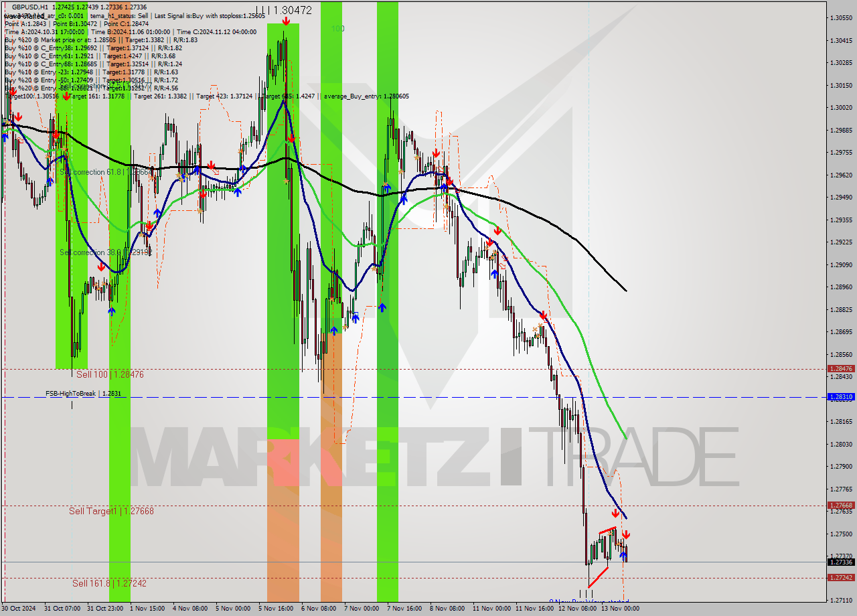Click the 1.28560 price scale value
This screenshot has width=857, height=616.
coord(841,354)
